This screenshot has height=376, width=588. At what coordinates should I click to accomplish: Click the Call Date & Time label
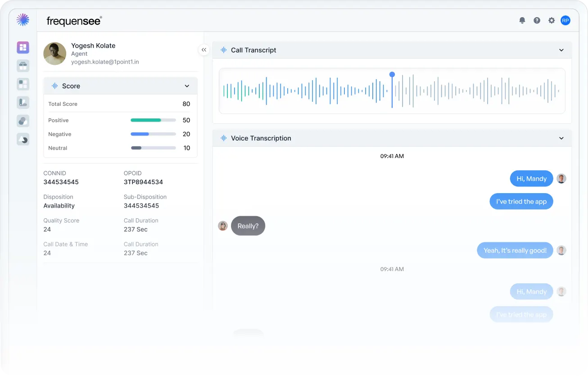tap(66, 244)
